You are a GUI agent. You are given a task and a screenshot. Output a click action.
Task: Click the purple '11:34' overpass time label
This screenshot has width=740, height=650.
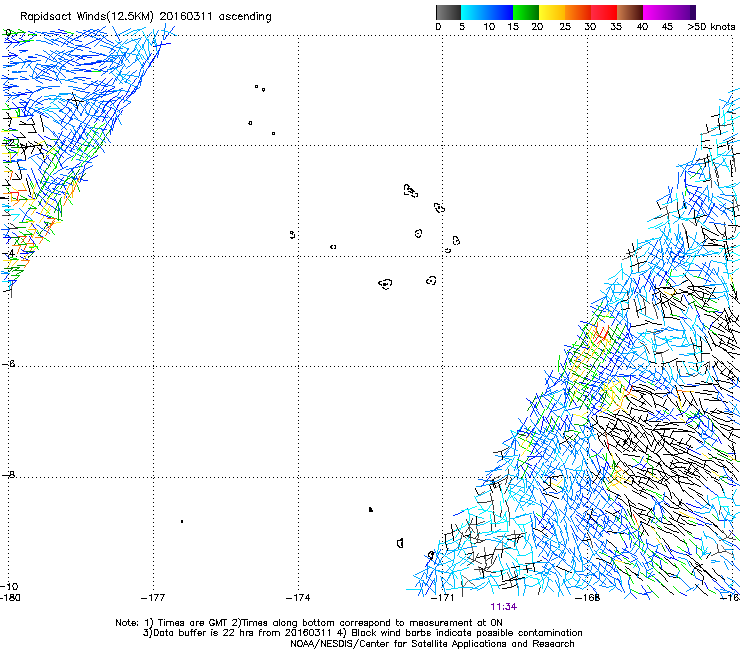[504, 607]
